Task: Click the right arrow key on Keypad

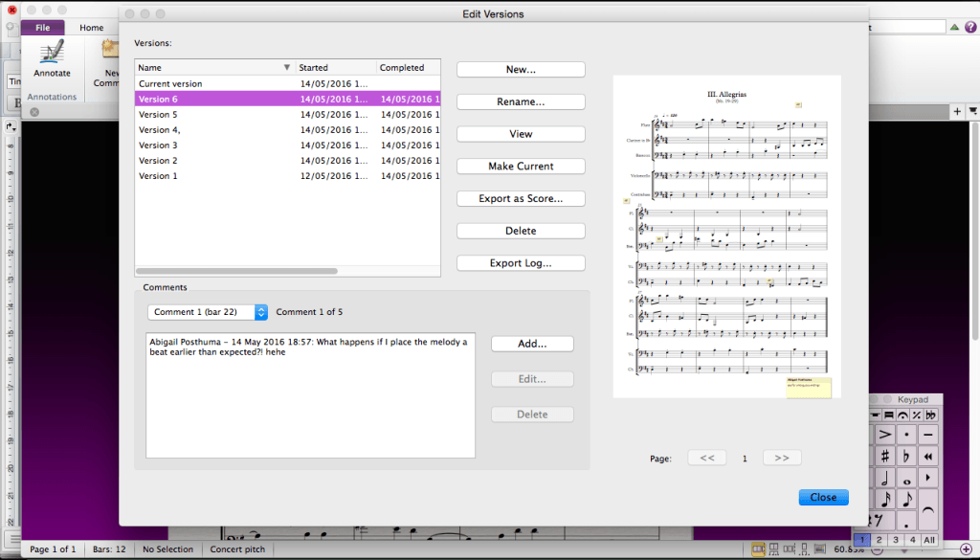Action: coord(928,478)
